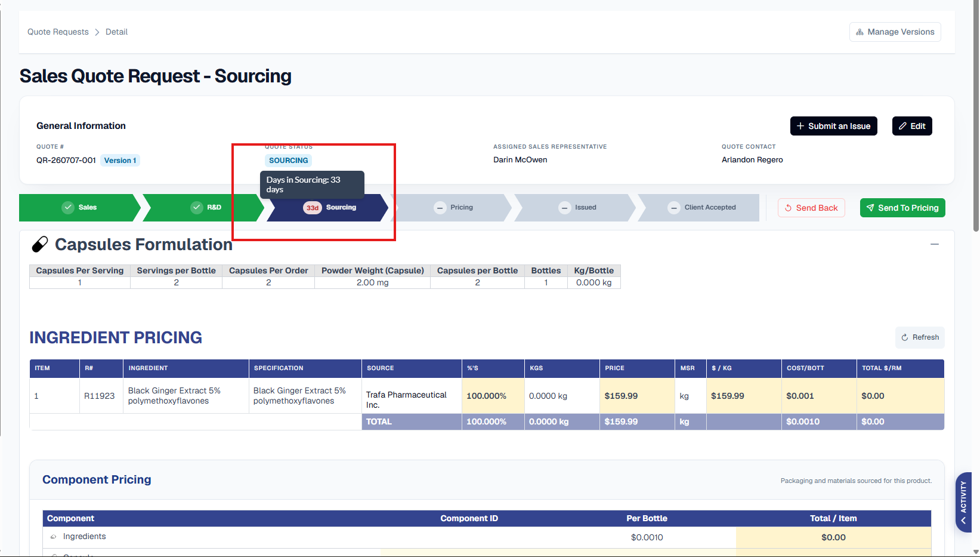Screen dimensions: 980x557
Task: Click the 2.00 mg powder weight cell
Action: [372, 282]
